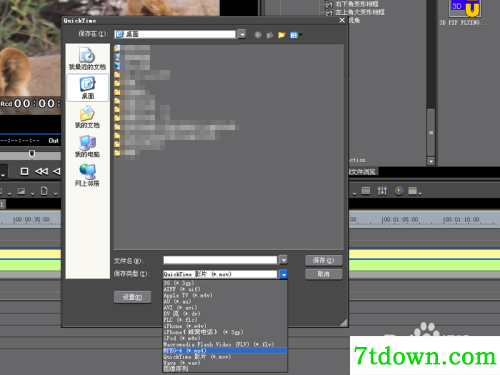The width and height of the screenshot is (500, 375).
Task: Select Desktop in the dialog places sidebar
Action: click(87, 88)
